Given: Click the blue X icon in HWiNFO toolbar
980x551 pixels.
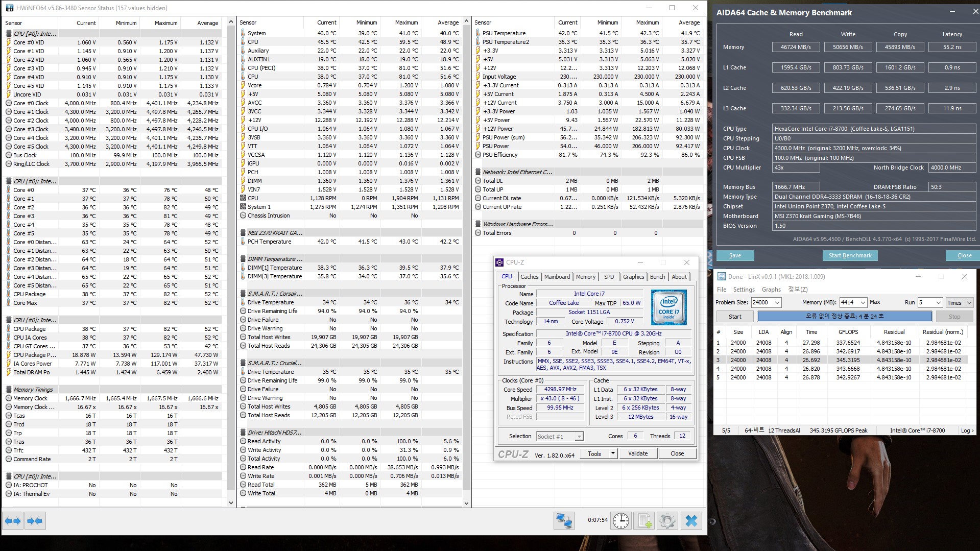Looking at the screenshot, I should coord(691,521).
